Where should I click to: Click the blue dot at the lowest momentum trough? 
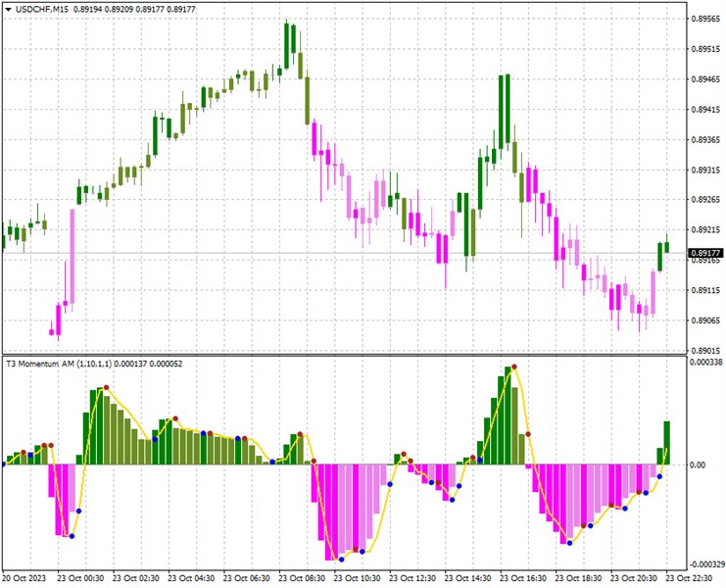(341, 559)
